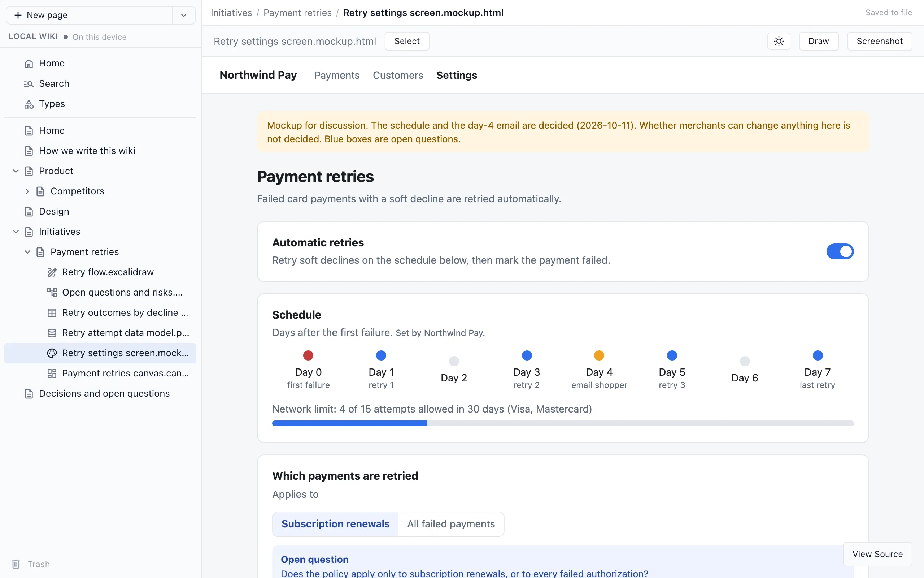This screenshot has height=578, width=924.
Task: Click the Retry settings screen palette icon
Action: point(52,354)
